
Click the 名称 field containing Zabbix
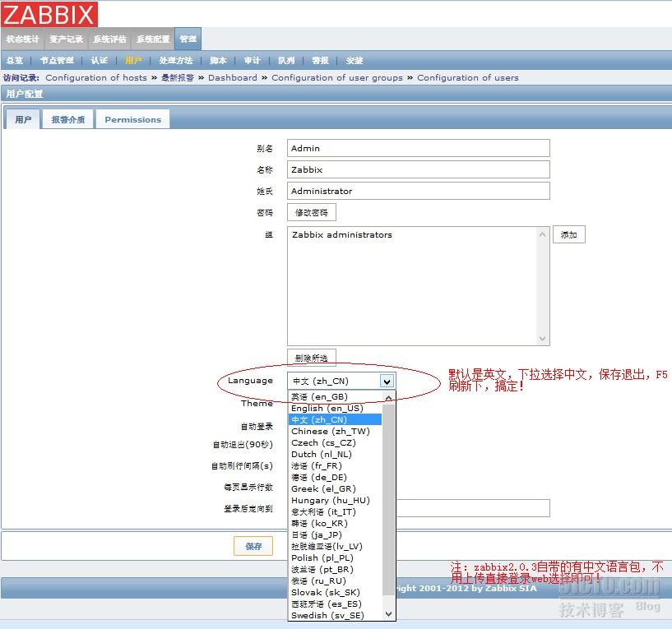(419, 169)
